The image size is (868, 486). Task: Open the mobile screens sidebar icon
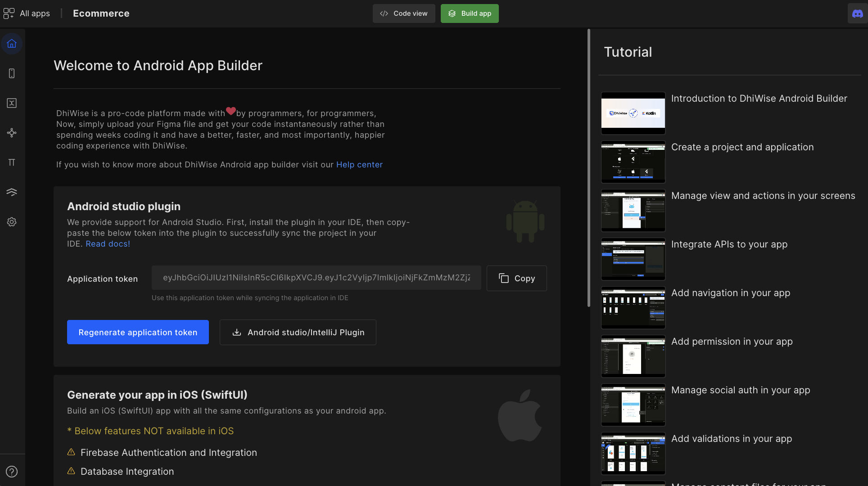pyautogui.click(x=12, y=73)
